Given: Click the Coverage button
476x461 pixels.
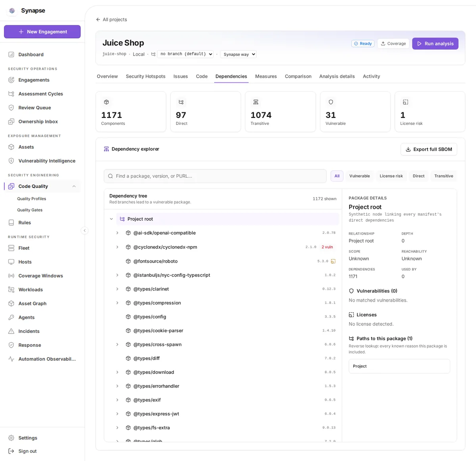Looking at the screenshot, I should 393,44.
